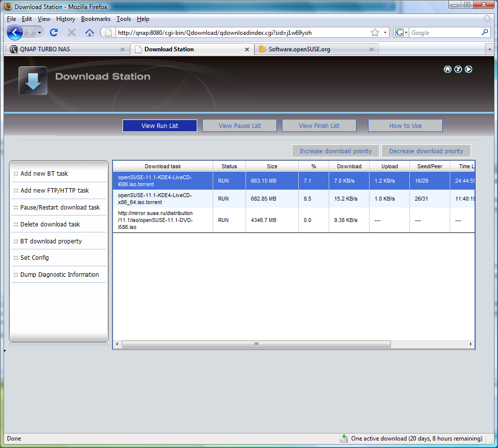Close the Download Station tab
Screen dimensions: 498x448
247,50
